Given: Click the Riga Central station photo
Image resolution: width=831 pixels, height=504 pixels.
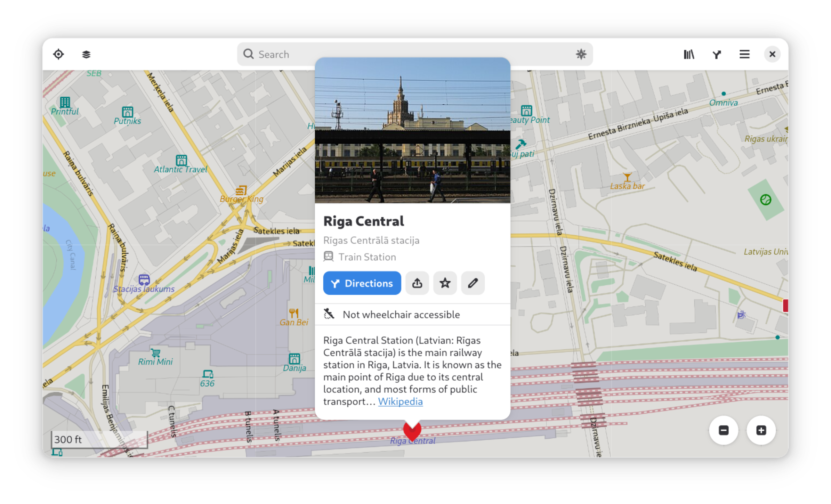Looking at the screenshot, I should [412, 130].
